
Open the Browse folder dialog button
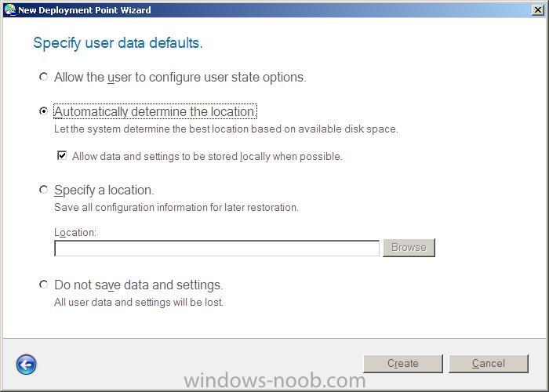click(x=409, y=248)
